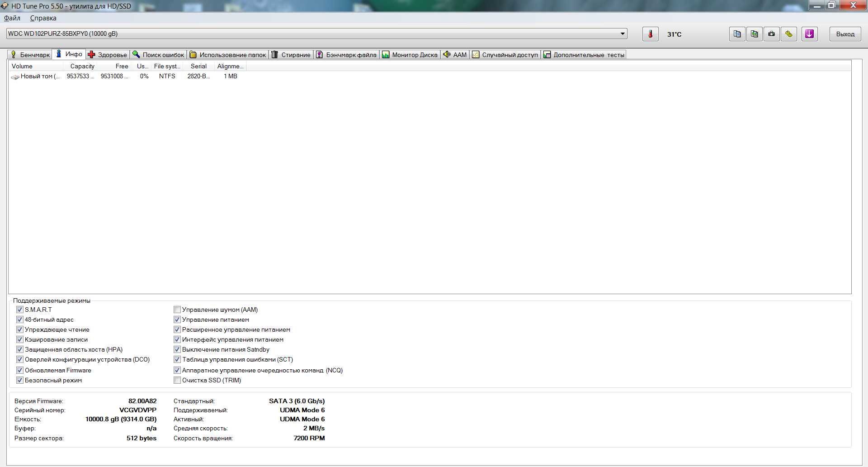Image resolution: width=868 pixels, height=467 pixels.
Task: Save screenshot camera icon
Action: click(771, 34)
